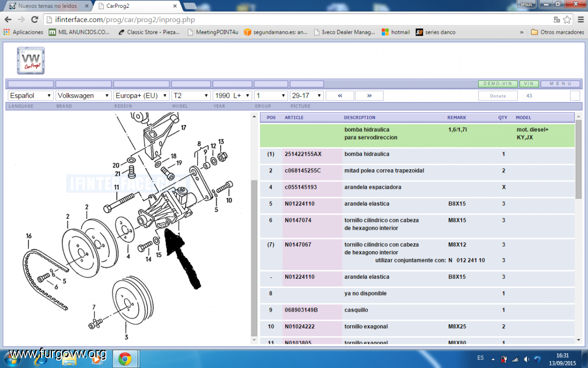Open the MeetingPOINT4u bookmark
The height and width of the screenshot is (368, 588).
pyautogui.click(x=213, y=32)
